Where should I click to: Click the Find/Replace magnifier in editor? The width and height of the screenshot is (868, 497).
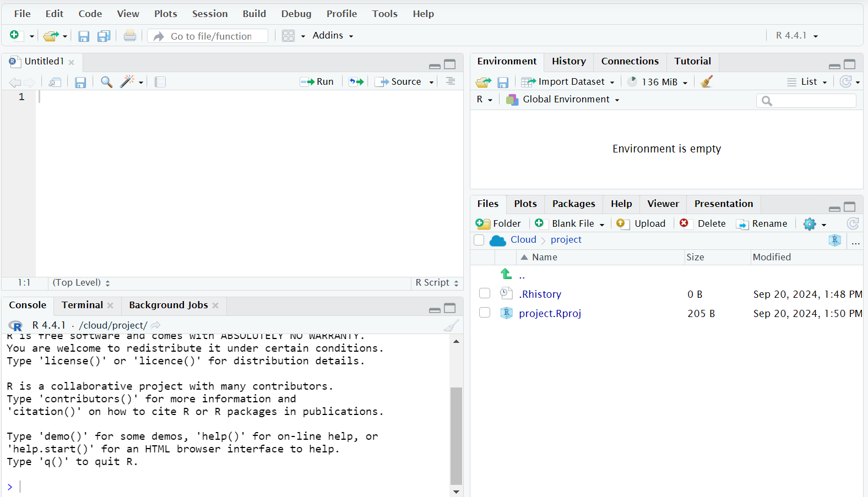pyautogui.click(x=106, y=82)
